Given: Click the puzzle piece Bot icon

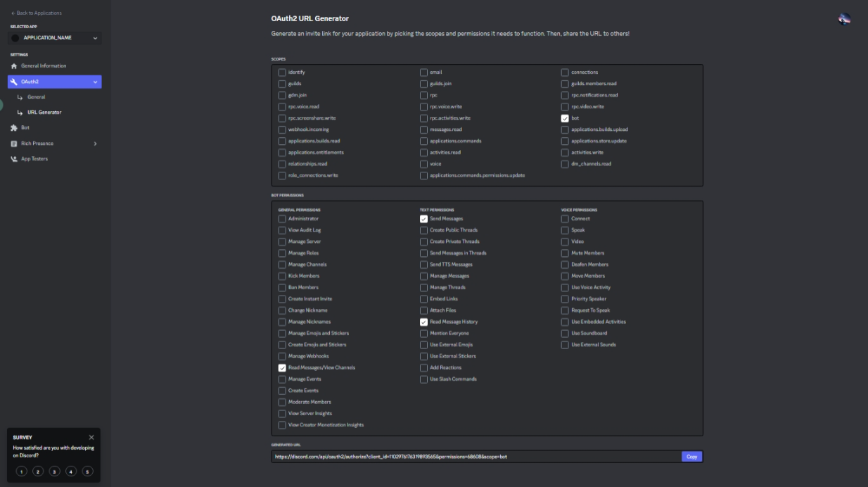Looking at the screenshot, I should pyautogui.click(x=14, y=128).
